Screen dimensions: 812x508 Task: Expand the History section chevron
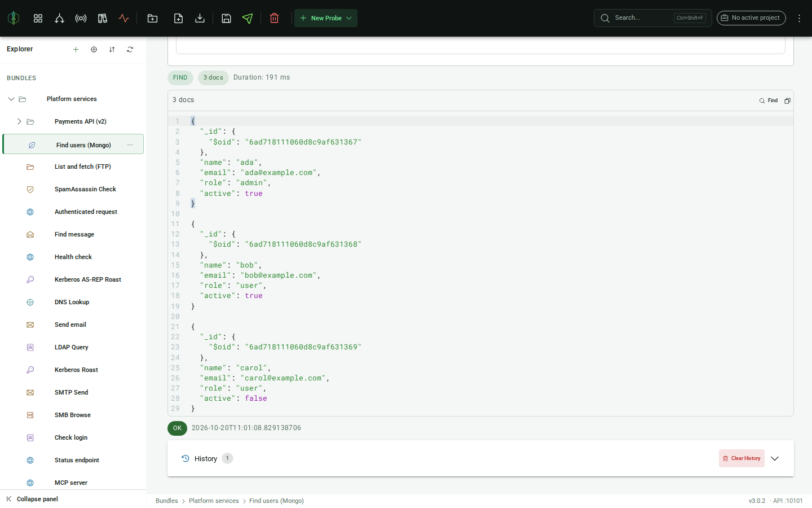tap(775, 458)
